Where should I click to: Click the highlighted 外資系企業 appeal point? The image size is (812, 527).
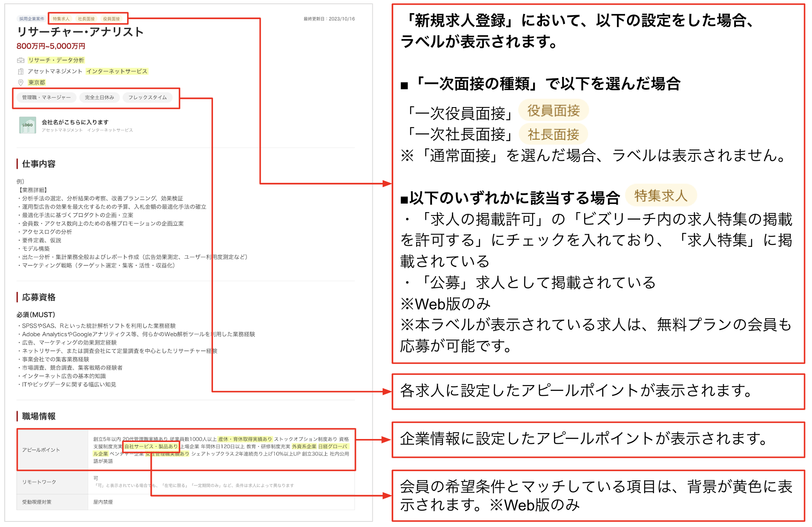[304, 446]
